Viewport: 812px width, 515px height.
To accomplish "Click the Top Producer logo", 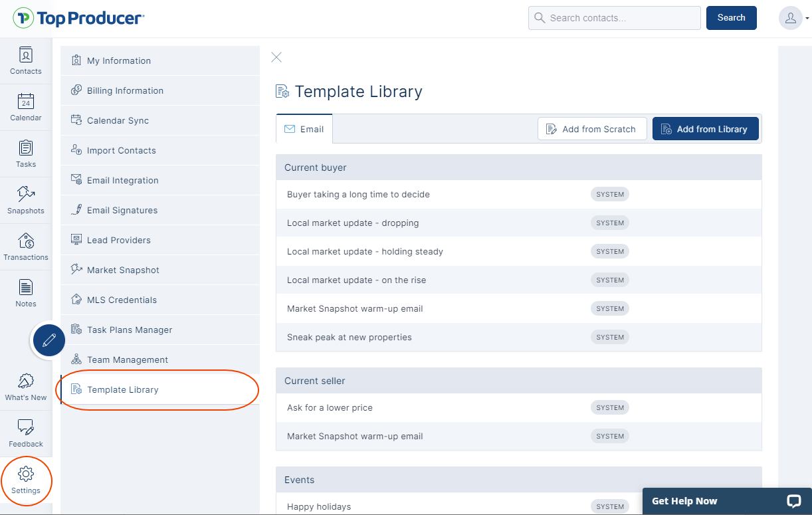I will pyautogui.click(x=78, y=18).
